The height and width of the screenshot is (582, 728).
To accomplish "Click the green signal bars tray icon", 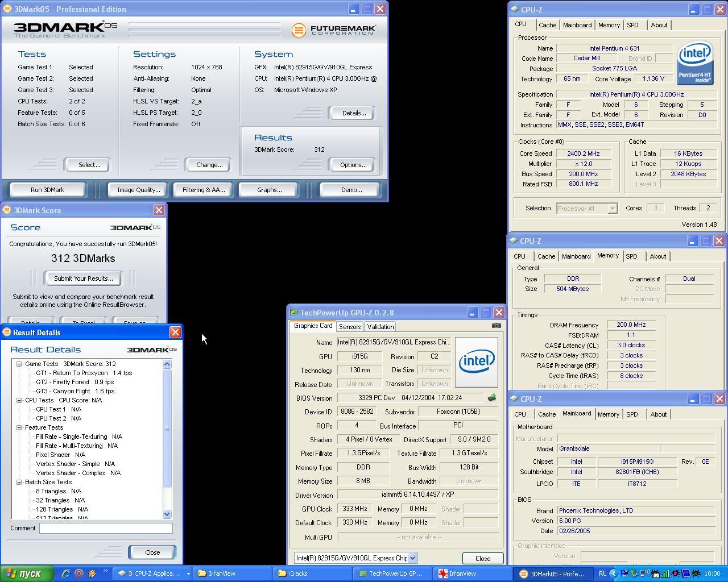I will (664, 573).
